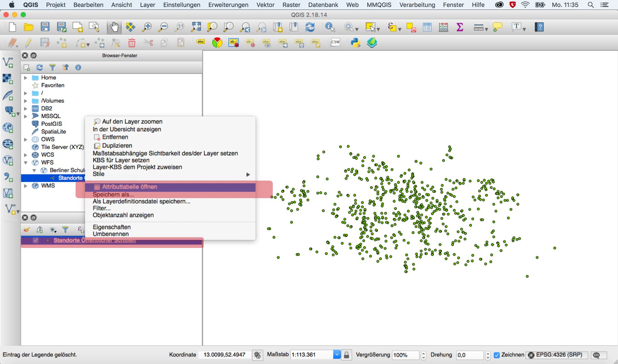Toggle editing with the yellow pencil icon
Image resolution: width=618 pixels, height=364 pixels.
point(29,43)
